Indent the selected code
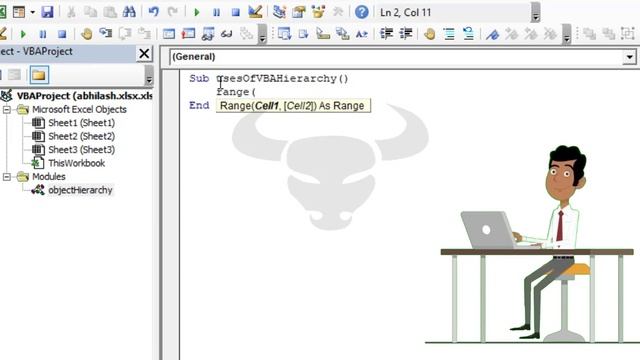The height and width of the screenshot is (360, 640). pos(386,34)
